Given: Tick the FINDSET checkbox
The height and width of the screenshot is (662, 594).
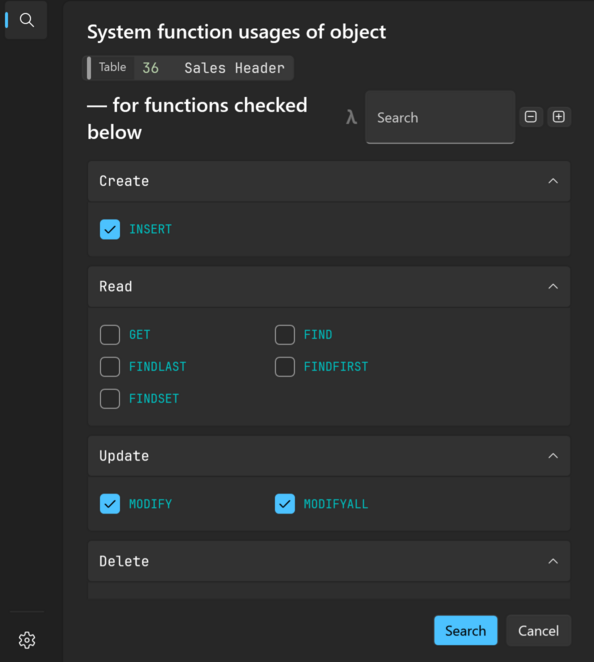Looking at the screenshot, I should pos(110,399).
